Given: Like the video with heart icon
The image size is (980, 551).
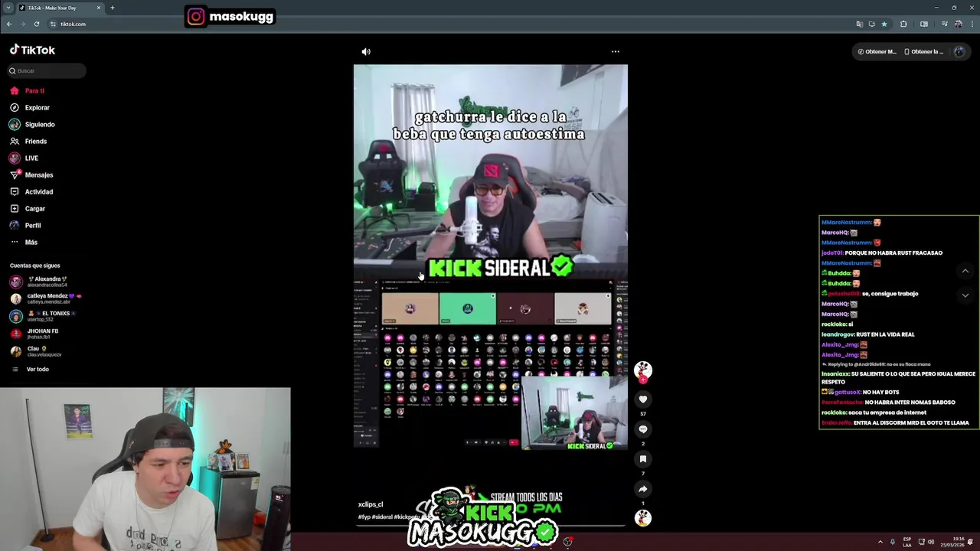Looking at the screenshot, I should (x=643, y=399).
